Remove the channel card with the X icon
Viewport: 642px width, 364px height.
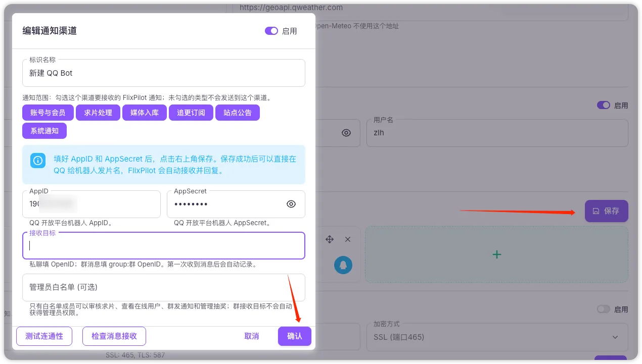point(348,239)
